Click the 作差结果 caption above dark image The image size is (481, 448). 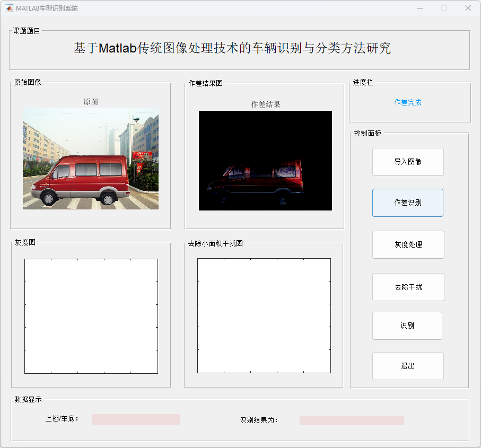point(266,104)
